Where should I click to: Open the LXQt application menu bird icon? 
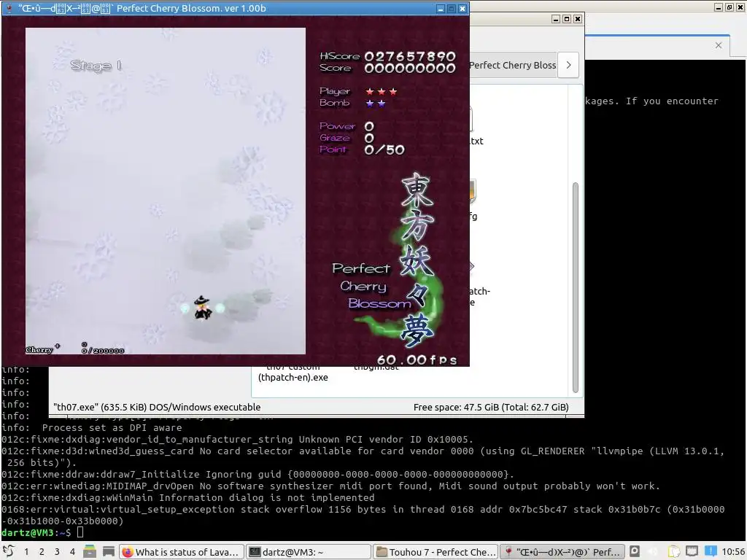(9, 551)
